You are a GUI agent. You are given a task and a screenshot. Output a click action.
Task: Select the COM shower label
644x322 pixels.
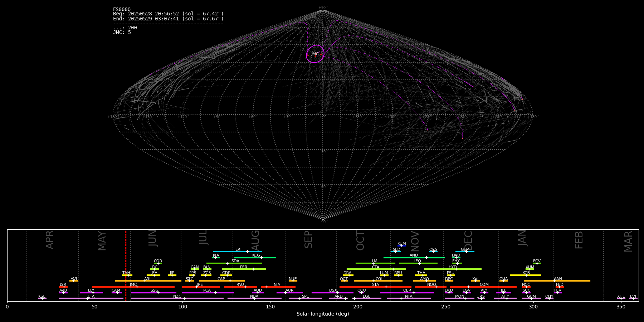484,285
